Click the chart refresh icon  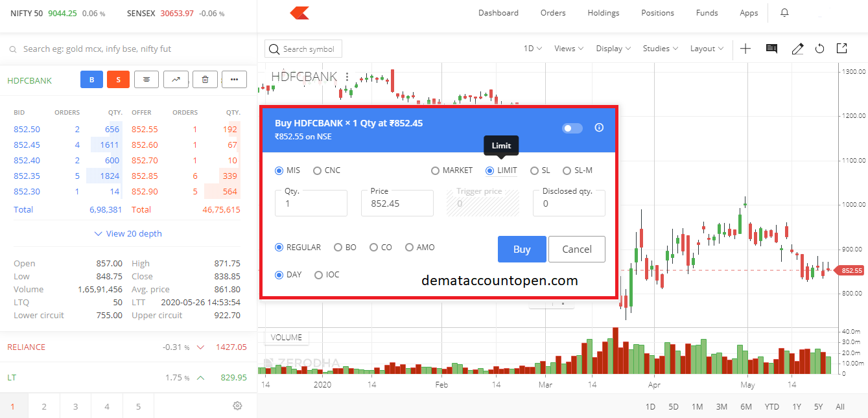[819, 49]
